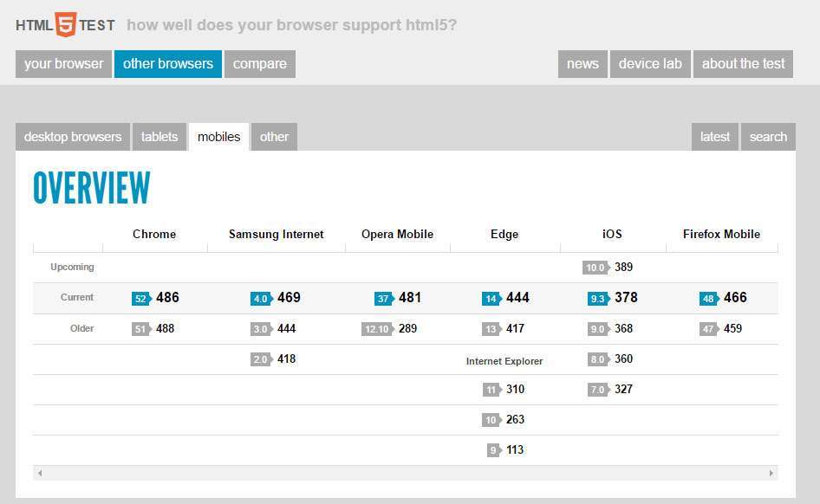This screenshot has width=820, height=504.
Task: Click iOS upcoming score 389
Action: tap(624, 267)
